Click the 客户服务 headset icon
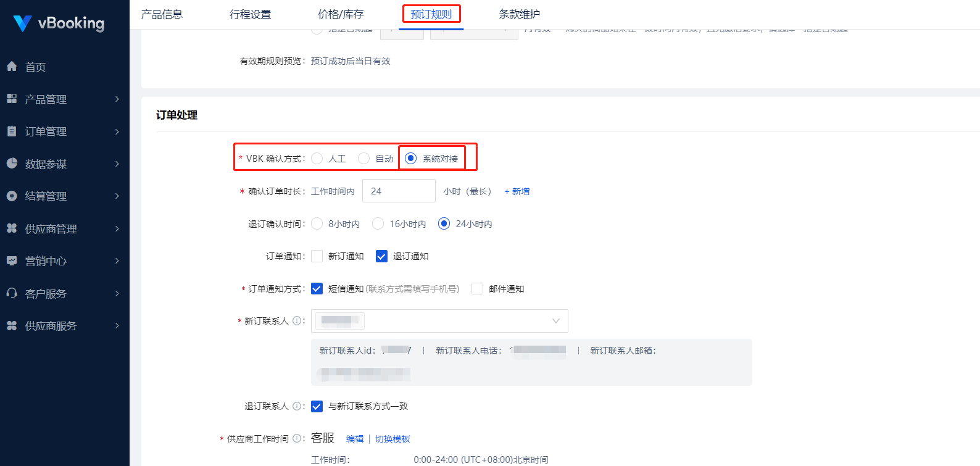This screenshot has height=466, width=980. (12, 293)
